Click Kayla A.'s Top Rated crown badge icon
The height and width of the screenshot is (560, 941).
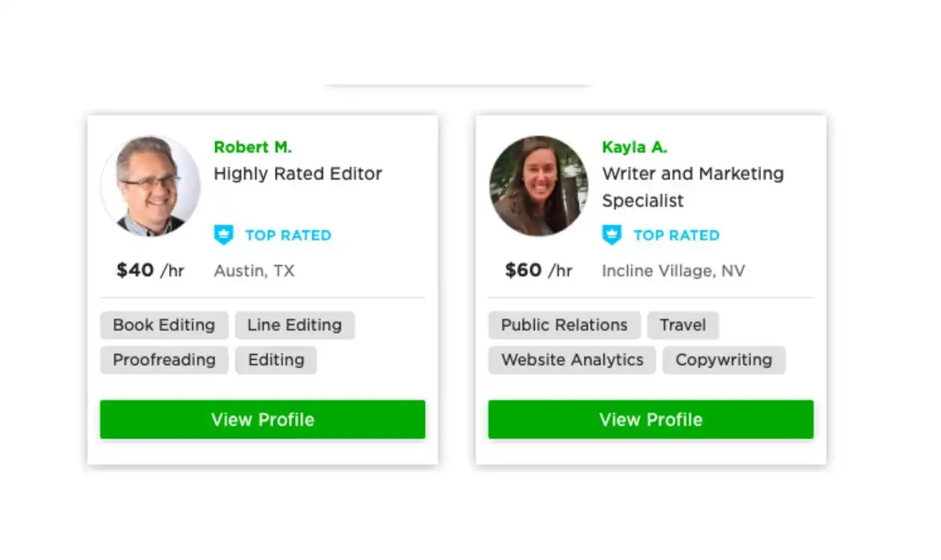(x=612, y=235)
